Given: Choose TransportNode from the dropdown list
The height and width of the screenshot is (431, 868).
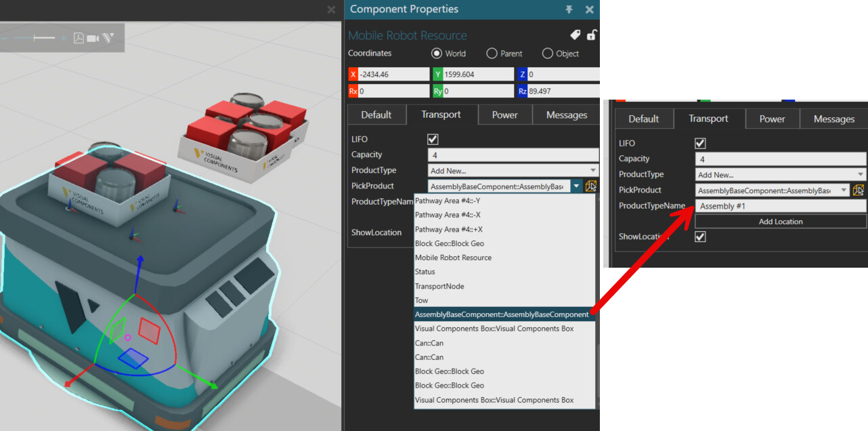Looking at the screenshot, I should click(x=439, y=286).
